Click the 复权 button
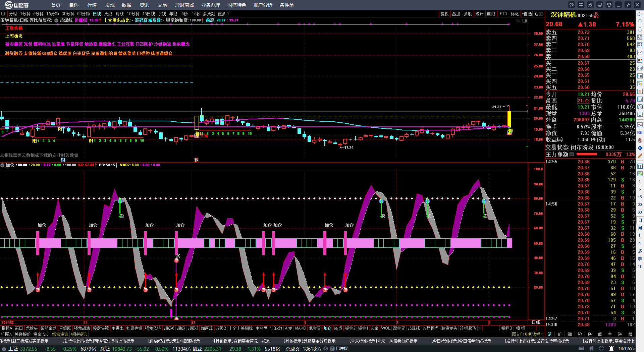Image resolution: width=644 pixels, height=352 pixels. tap(444, 14)
